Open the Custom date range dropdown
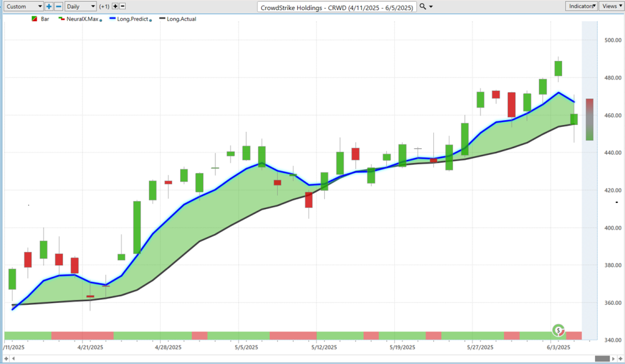 click(23, 6)
